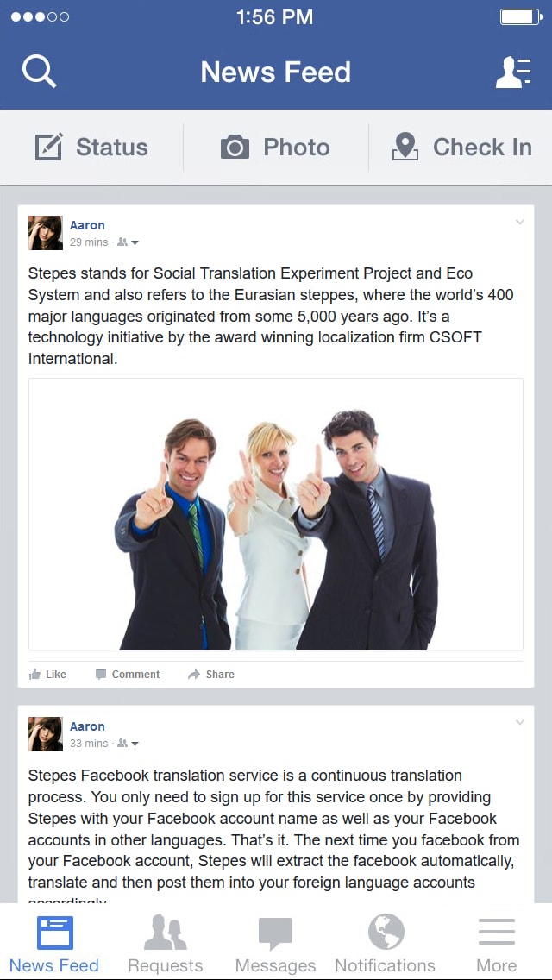
Task: Tap the Photo camera icon
Action: [x=235, y=148]
